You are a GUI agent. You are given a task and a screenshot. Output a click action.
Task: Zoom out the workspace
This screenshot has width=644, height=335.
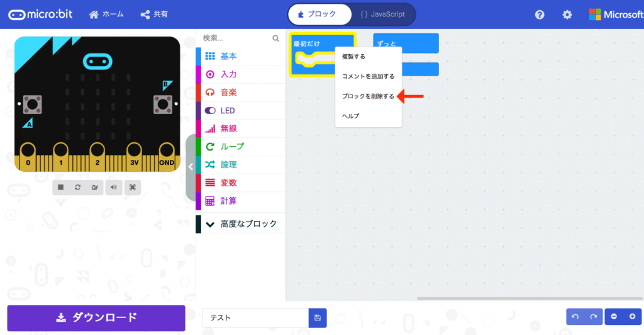614,317
